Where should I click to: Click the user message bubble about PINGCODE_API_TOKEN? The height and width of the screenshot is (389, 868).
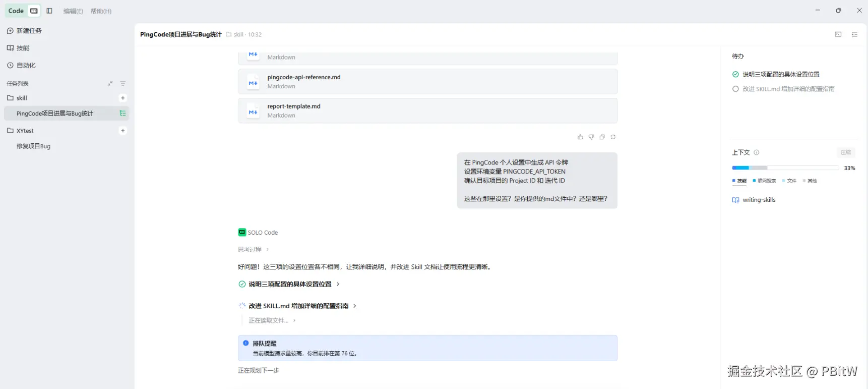[537, 181]
